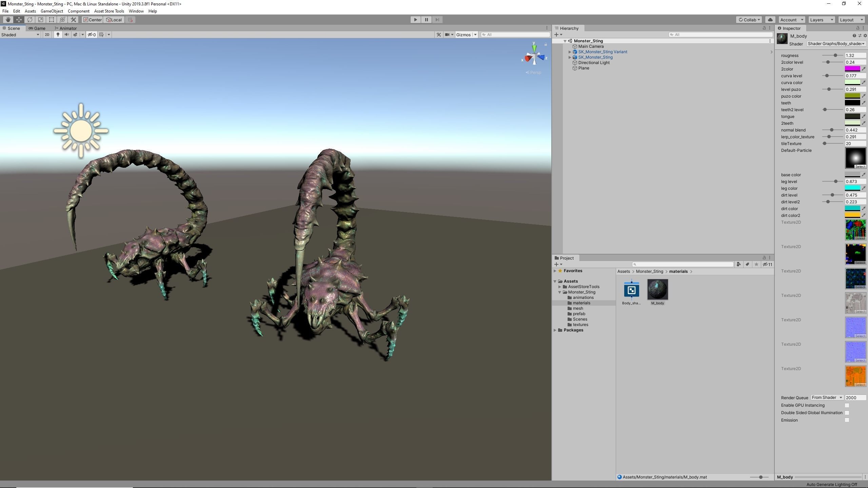Open Gizmos dropdown
Screen dimensions: 868x488
coord(467,35)
